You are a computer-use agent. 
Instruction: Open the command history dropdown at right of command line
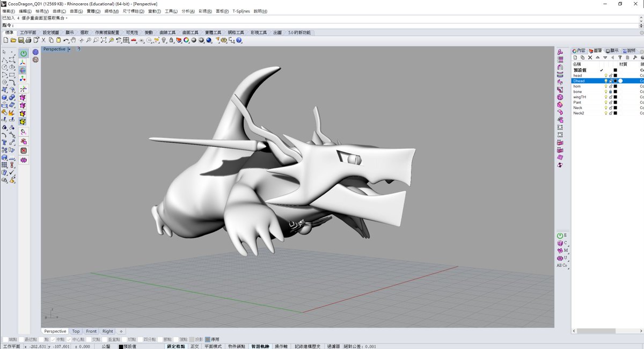point(641,25)
